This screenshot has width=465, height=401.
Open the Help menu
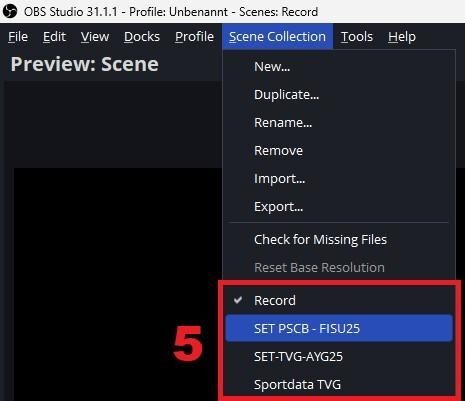[402, 37]
